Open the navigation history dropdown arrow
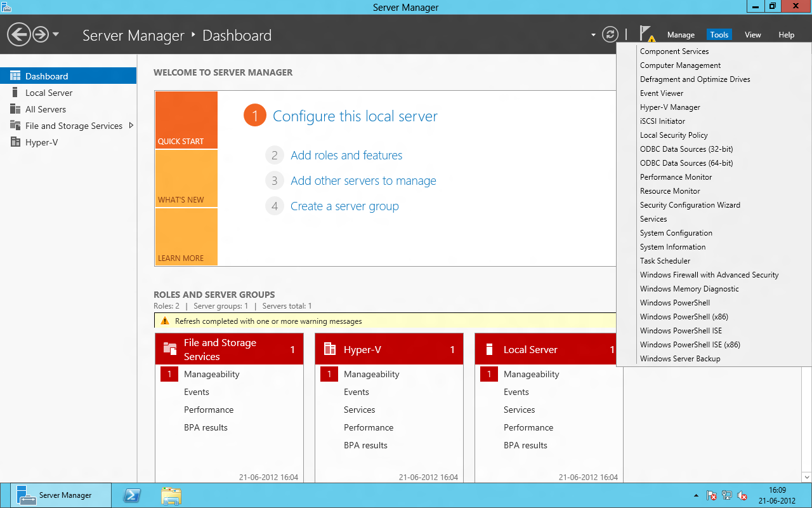The height and width of the screenshot is (508, 812). point(56,34)
